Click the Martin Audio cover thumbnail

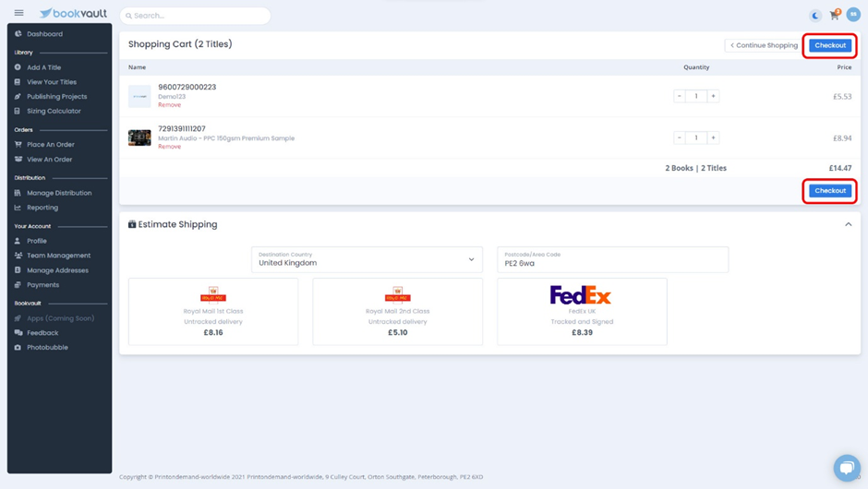139,137
